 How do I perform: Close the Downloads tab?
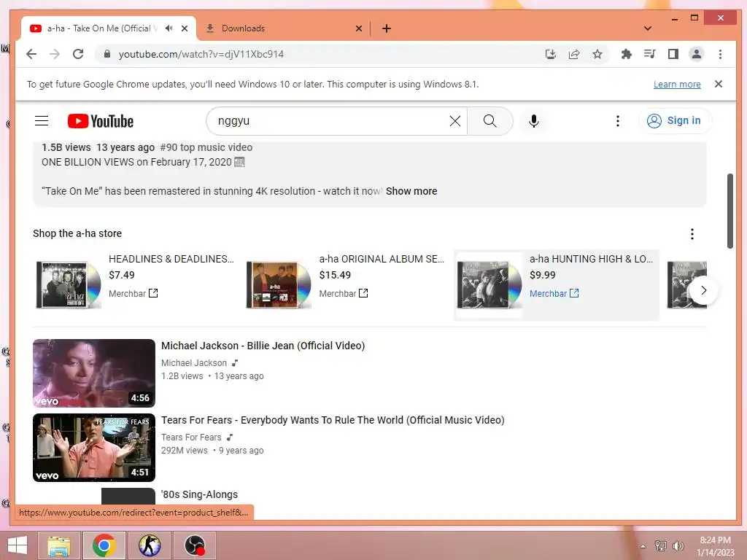click(359, 28)
